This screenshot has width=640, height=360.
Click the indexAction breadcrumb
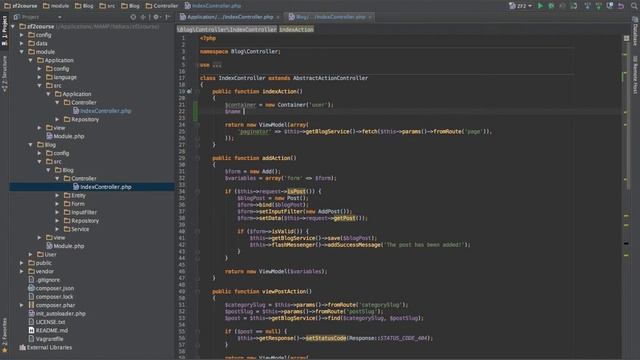click(296, 29)
